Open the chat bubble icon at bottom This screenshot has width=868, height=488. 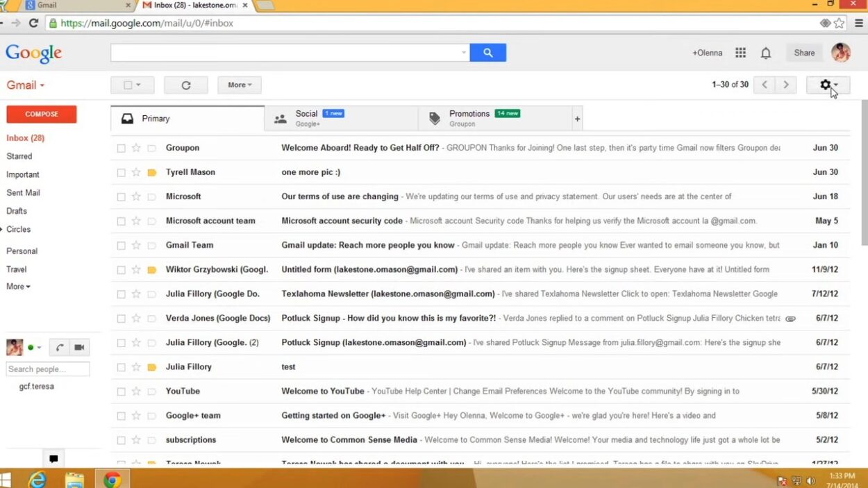tap(53, 459)
